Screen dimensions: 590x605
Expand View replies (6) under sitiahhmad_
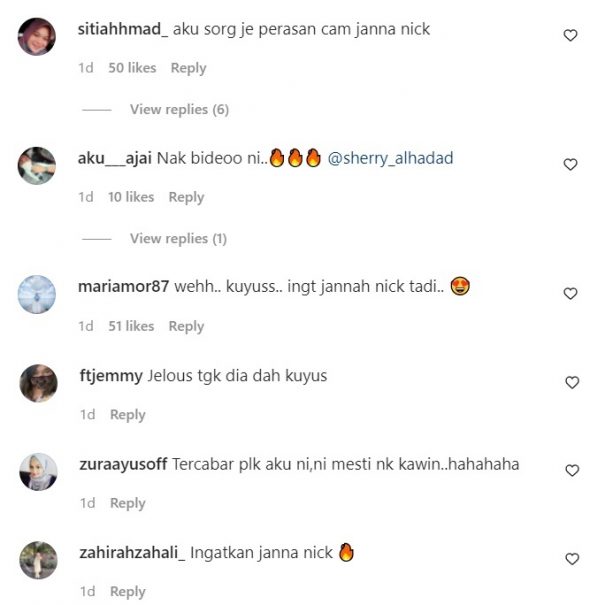[179, 110]
